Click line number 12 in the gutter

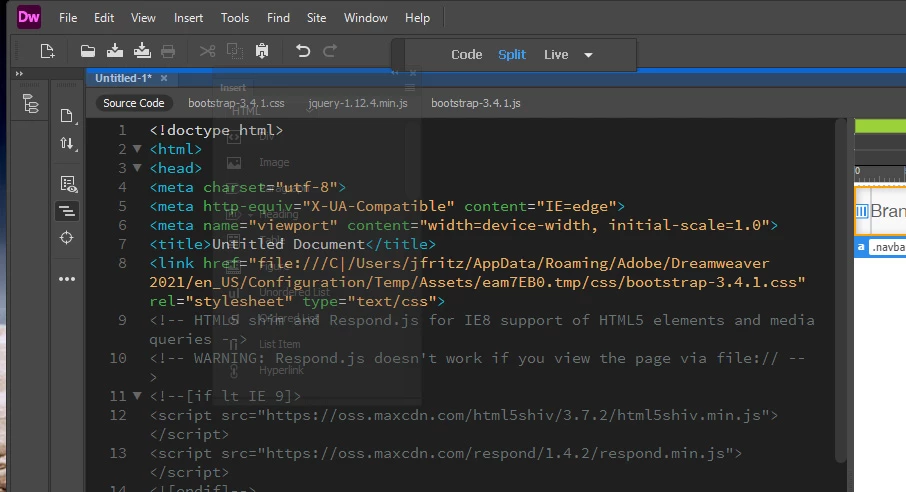pos(118,415)
